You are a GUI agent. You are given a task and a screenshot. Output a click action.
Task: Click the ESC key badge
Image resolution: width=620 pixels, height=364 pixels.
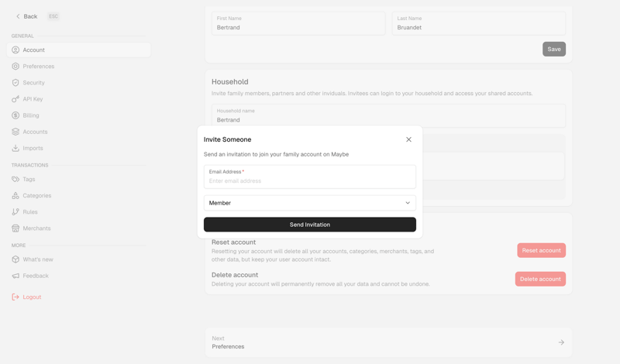53,16
